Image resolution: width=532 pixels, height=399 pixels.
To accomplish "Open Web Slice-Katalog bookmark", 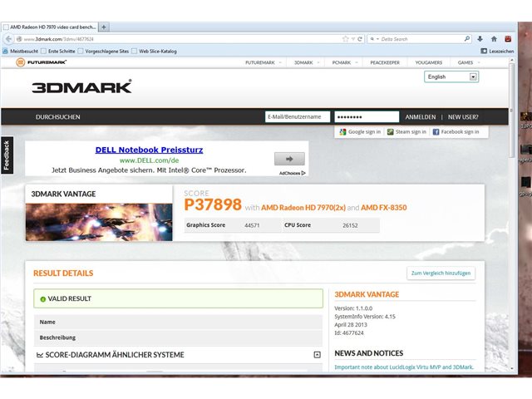I will pos(155,52).
